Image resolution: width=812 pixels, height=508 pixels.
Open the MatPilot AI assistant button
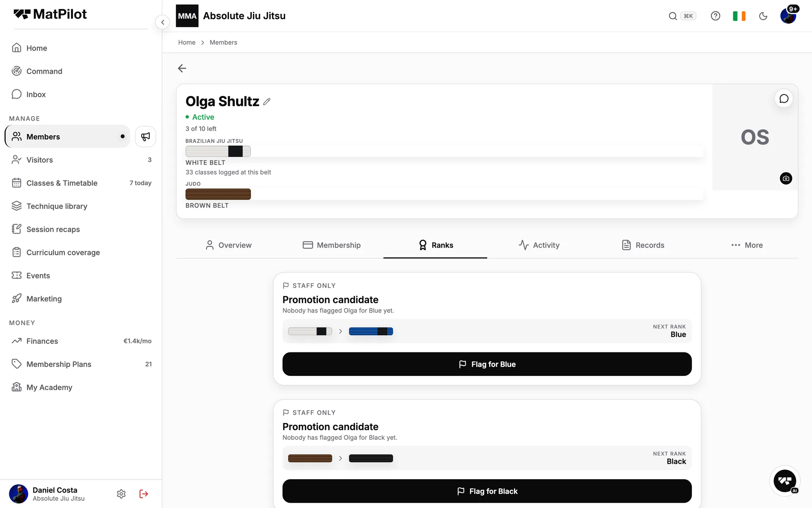(x=785, y=481)
